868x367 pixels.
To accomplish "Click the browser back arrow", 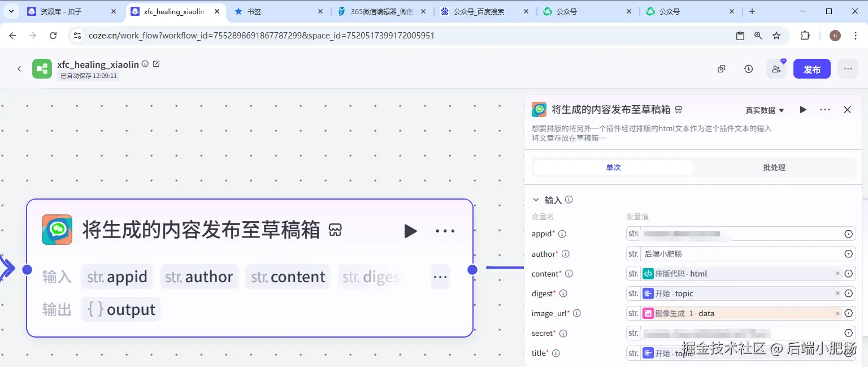I will (x=12, y=36).
